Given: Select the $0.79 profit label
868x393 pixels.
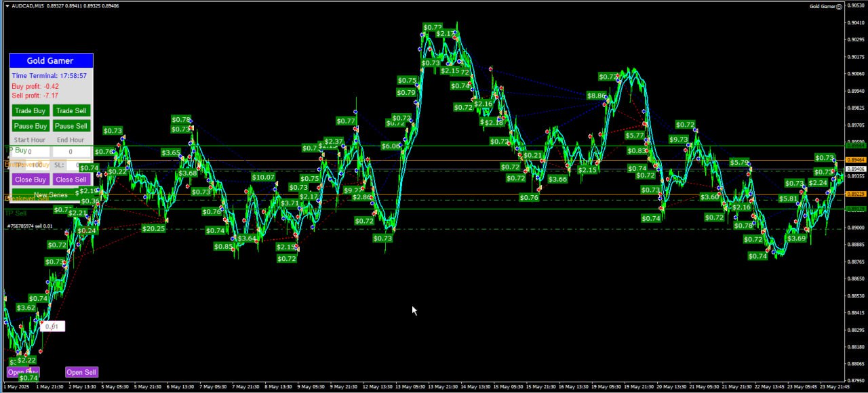Looking at the screenshot, I should pyautogui.click(x=406, y=93).
